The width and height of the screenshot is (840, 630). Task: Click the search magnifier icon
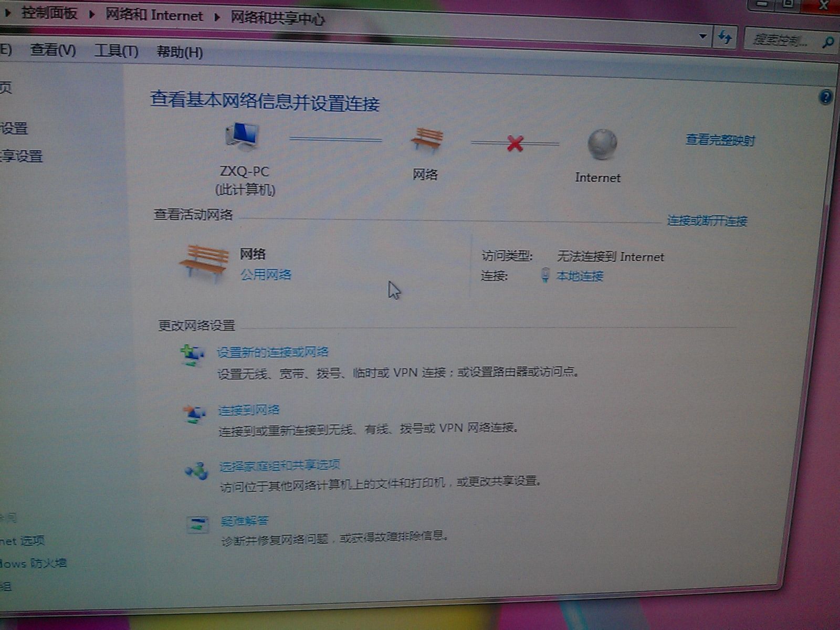click(x=828, y=41)
